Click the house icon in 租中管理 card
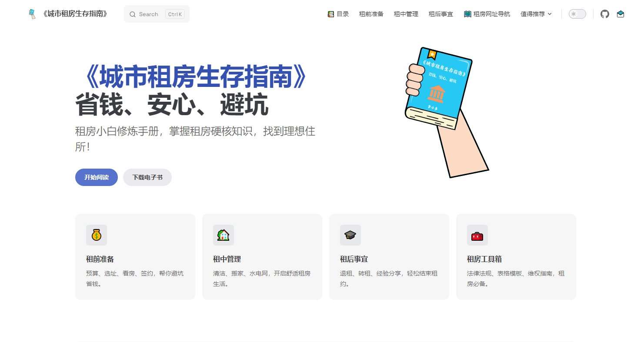Screen dimensions: 644x342 click(224, 235)
